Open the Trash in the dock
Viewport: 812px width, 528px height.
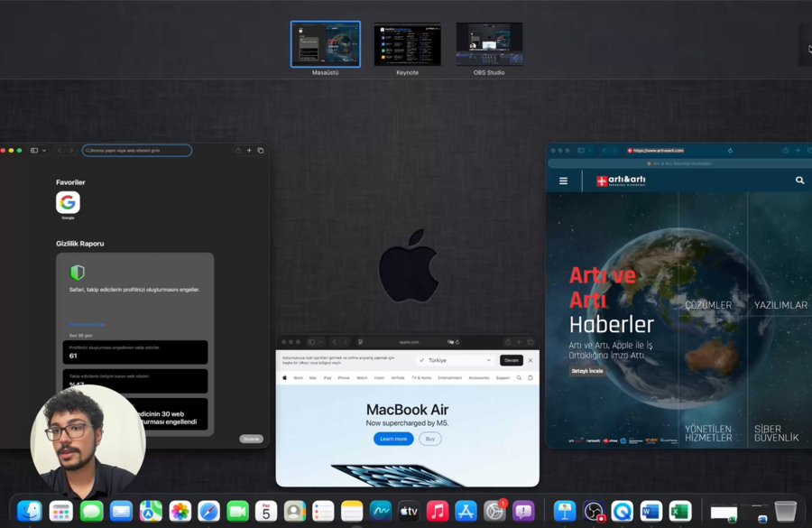pyautogui.click(x=785, y=512)
